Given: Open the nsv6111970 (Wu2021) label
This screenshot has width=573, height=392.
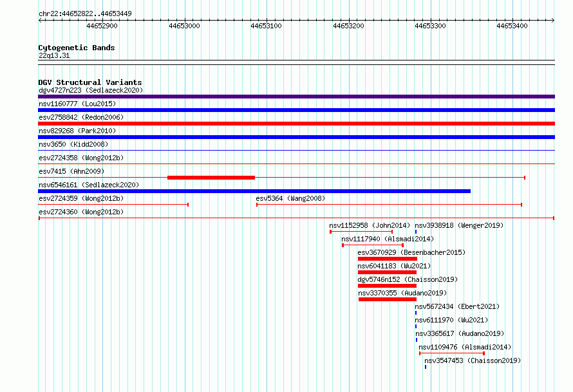Looking at the screenshot, I should click(x=451, y=320).
